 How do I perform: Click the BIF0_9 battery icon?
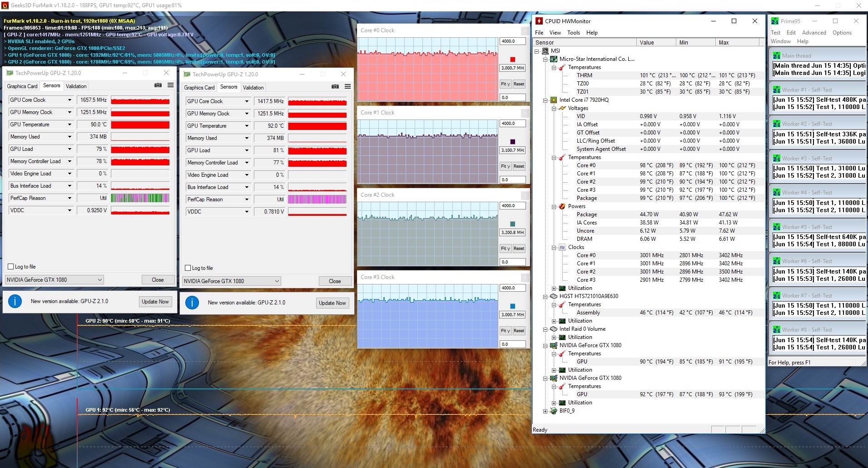tap(554, 411)
